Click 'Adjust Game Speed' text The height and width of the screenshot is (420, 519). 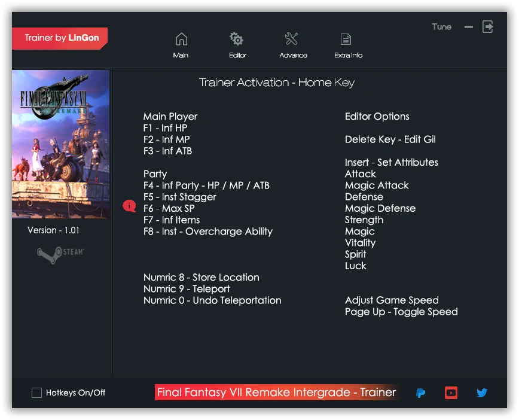click(392, 300)
